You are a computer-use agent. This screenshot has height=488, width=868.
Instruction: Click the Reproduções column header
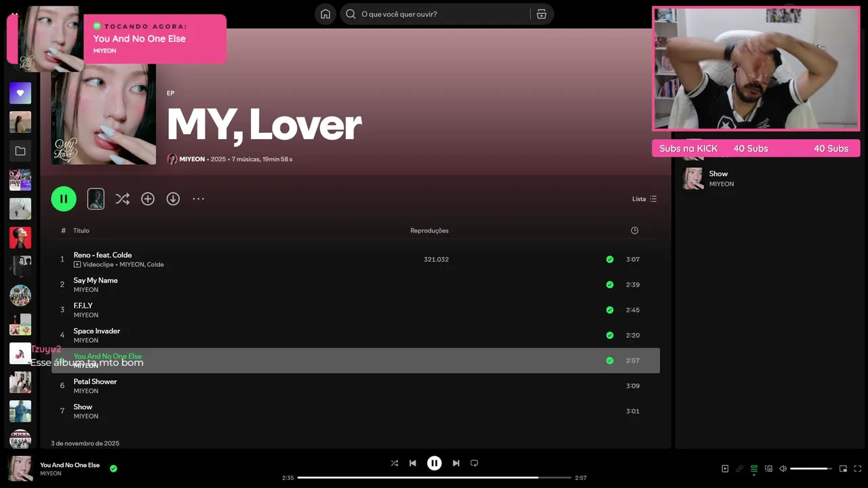(429, 230)
